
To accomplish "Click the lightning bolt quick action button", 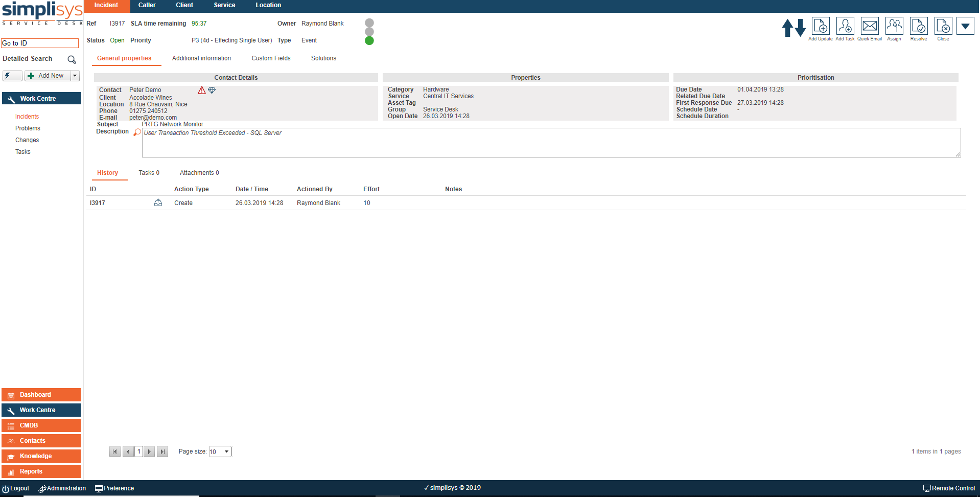I will click(12, 76).
